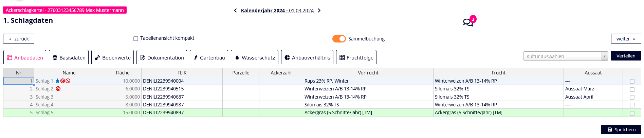Open the Wasserschutz tab with drop icon
The height and width of the screenshot is (138, 644).
click(255, 57)
